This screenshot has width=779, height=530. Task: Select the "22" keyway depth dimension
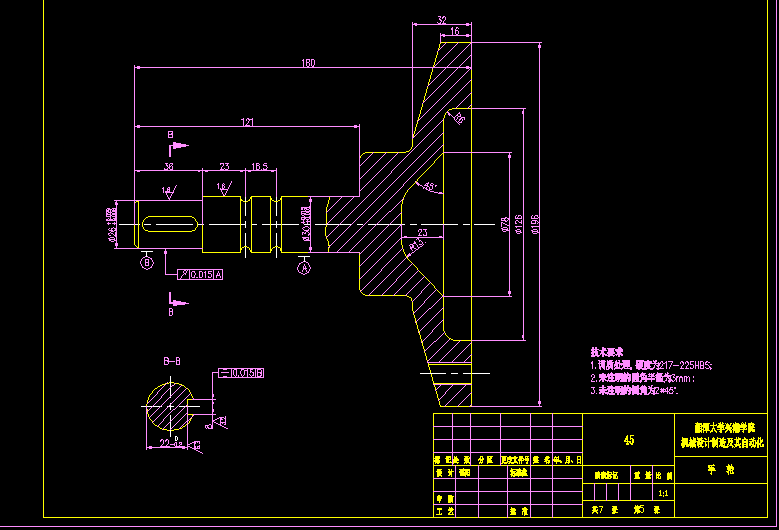click(171, 443)
